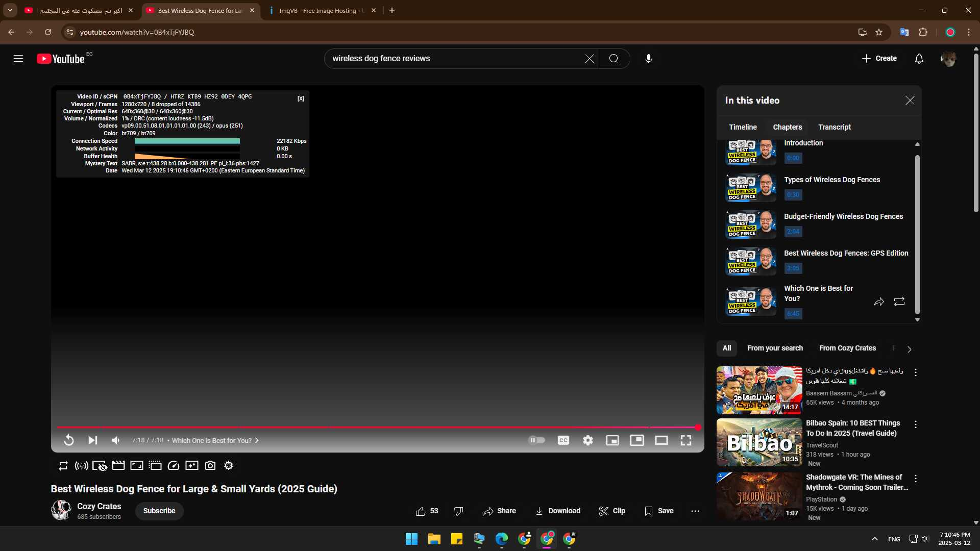
Task: Switch to the Chapters tab
Action: 787,127
